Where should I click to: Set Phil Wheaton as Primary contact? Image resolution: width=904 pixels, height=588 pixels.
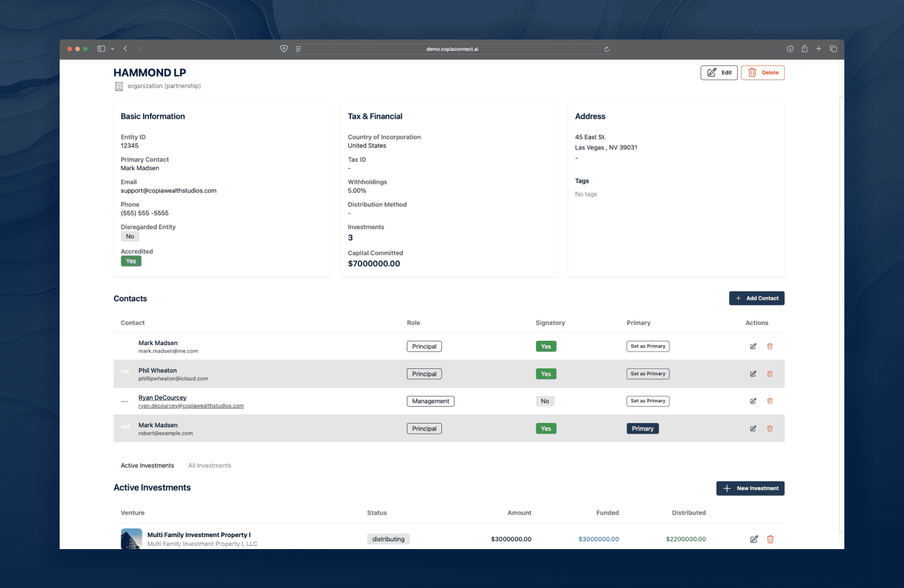click(647, 373)
